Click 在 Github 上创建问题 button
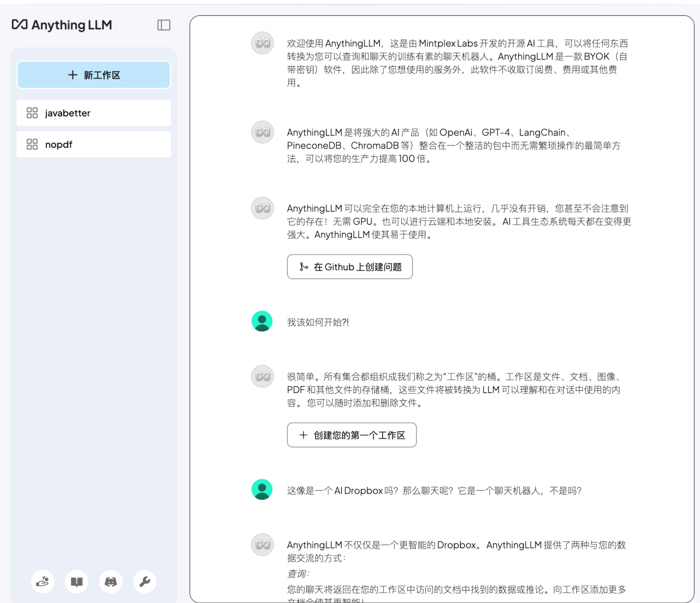The width and height of the screenshot is (700, 603). tap(350, 266)
